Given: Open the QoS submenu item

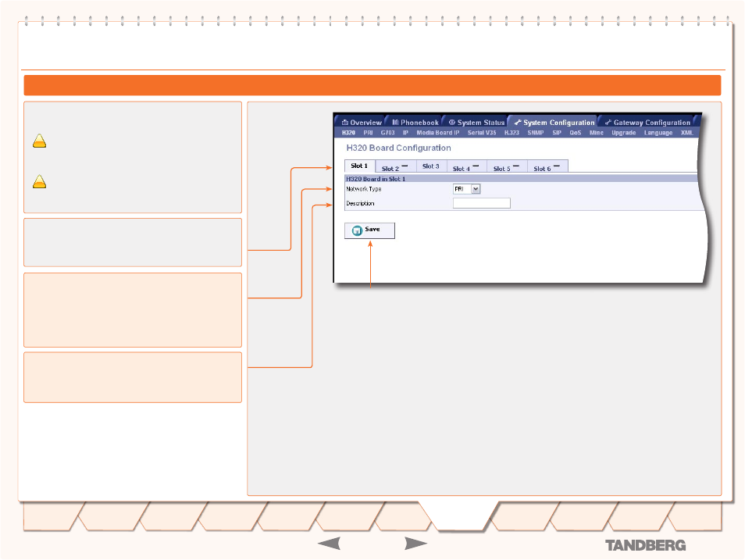Looking at the screenshot, I should [576, 133].
